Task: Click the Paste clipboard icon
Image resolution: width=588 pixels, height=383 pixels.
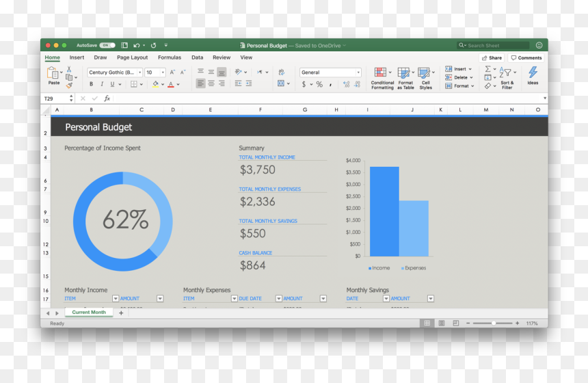Action: pyautogui.click(x=53, y=72)
